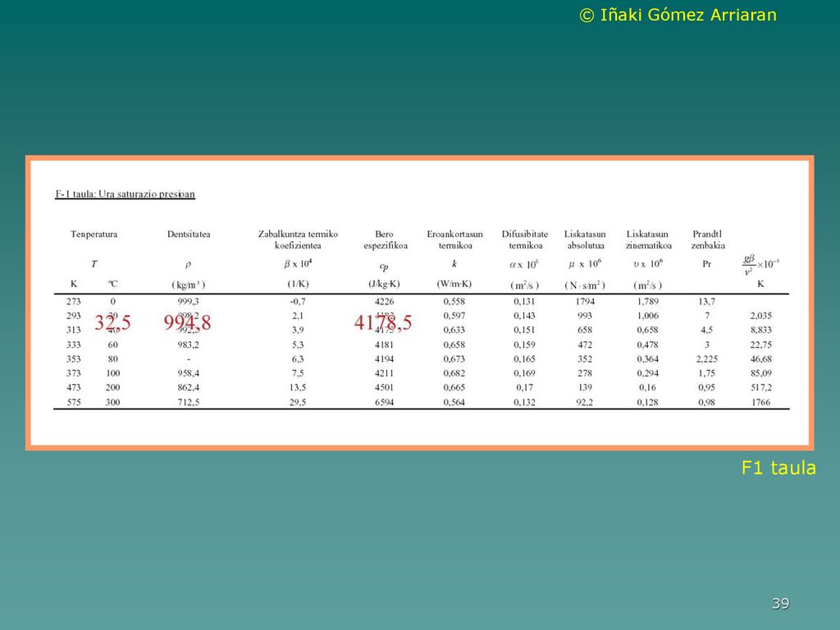Select kinematic viscosity value 1,789
Screen dimensions: 840x630
pos(648,302)
